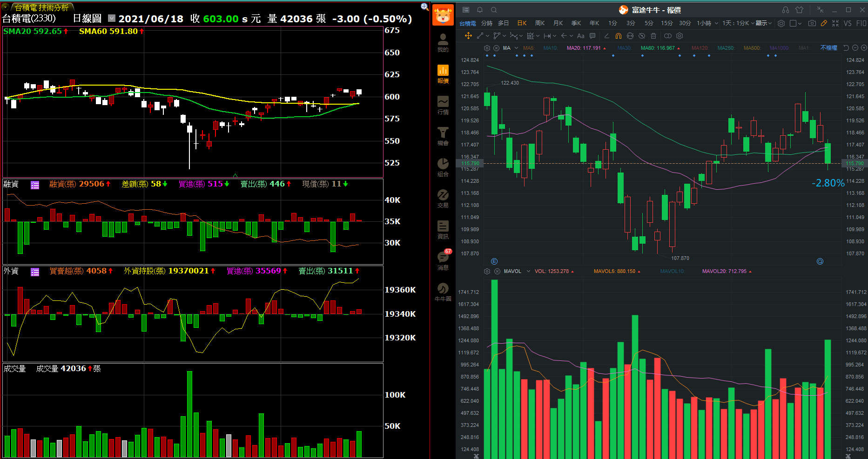Screen dimensions: 868x459
Task: Click the Futu bull mascot logo
Action: (x=443, y=15)
